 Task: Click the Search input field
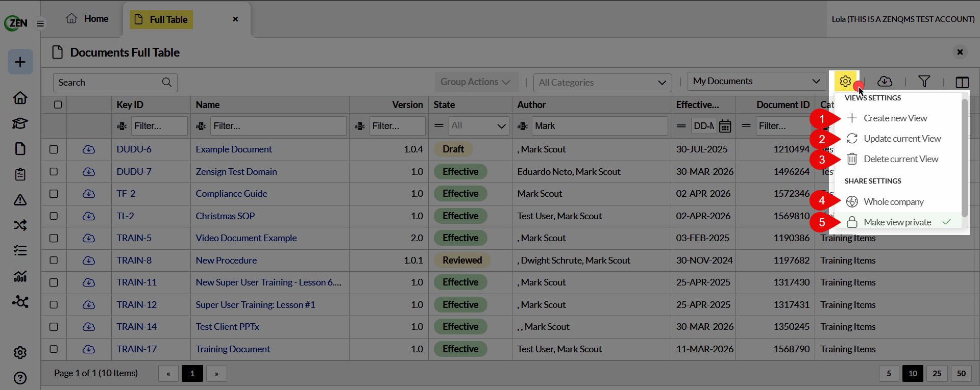[x=115, y=83]
